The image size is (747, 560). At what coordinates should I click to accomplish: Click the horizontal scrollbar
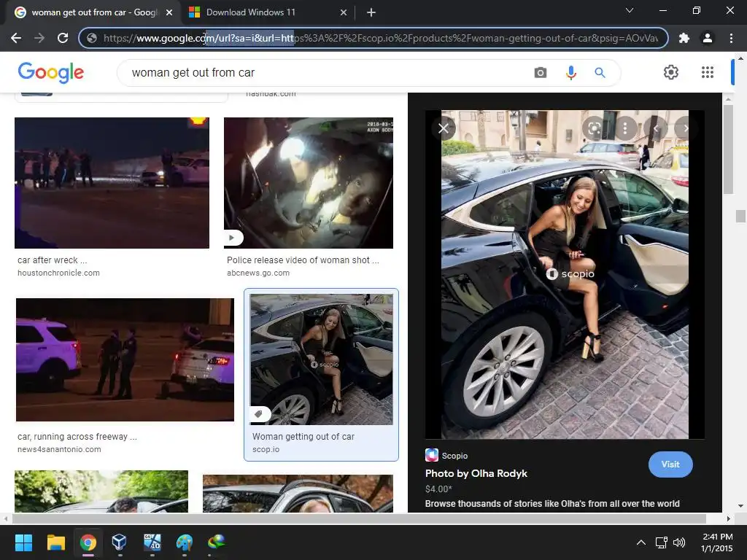[359, 518]
